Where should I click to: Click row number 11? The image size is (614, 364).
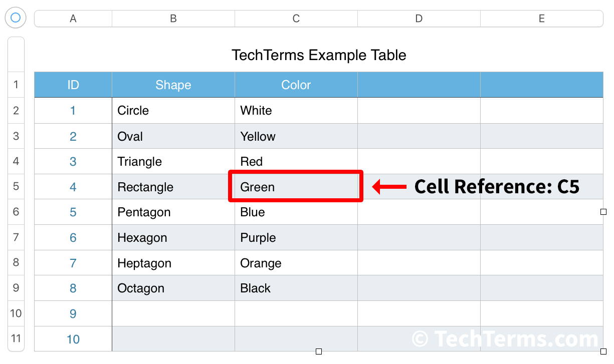pos(16,338)
